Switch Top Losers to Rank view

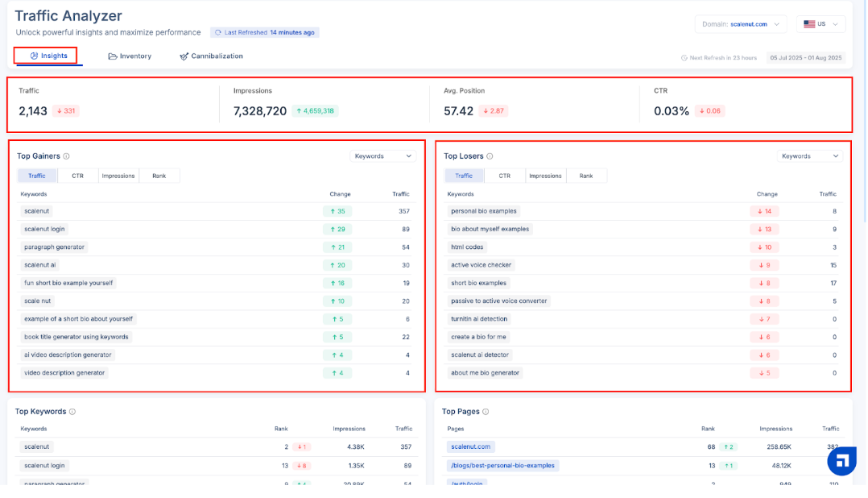tap(586, 176)
